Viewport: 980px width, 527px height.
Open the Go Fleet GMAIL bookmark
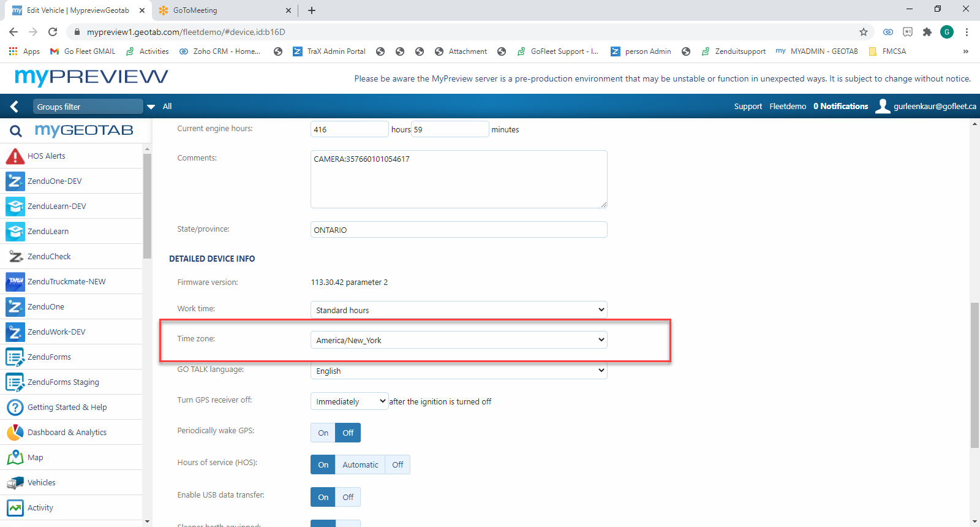point(83,51)
